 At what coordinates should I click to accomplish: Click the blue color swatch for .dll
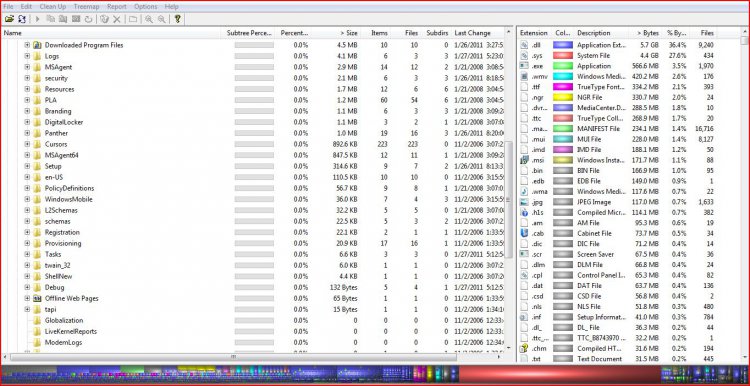tap(562, 45)
